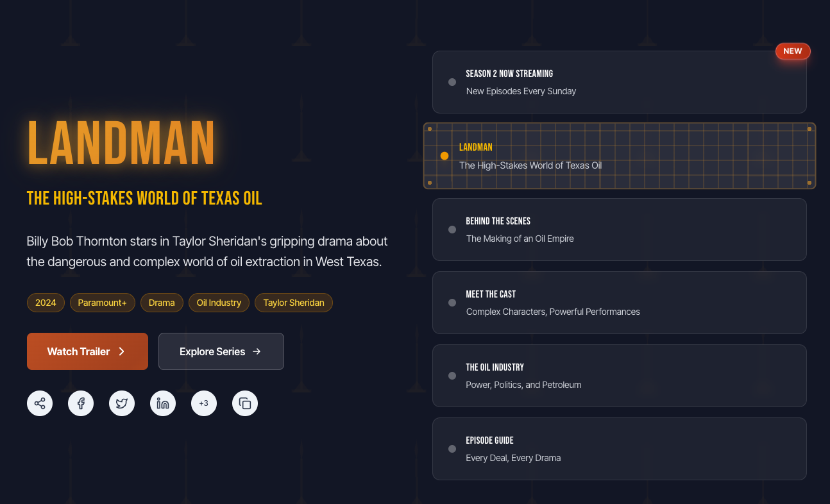Expand the Behind the Scenes section
The width and height of the screenshot is (830, 504).
(x=620, y=230)
